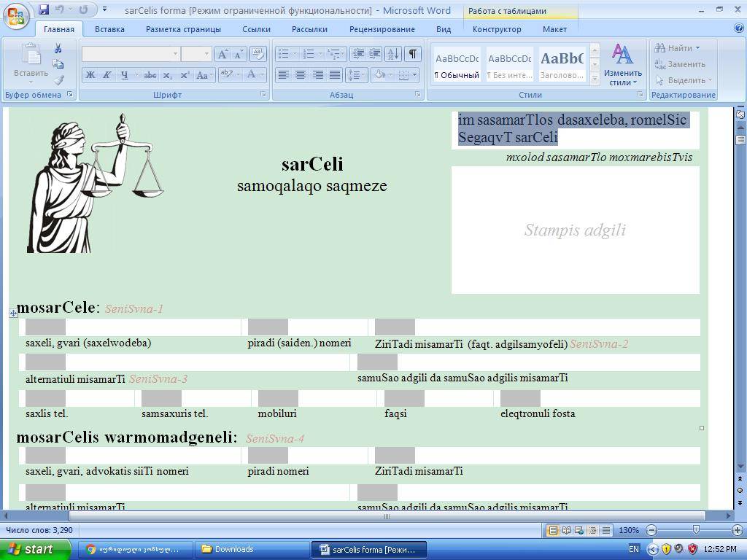Toggle align text right
The height and width of the screenshot is (560, 747).
coord(318,75)
